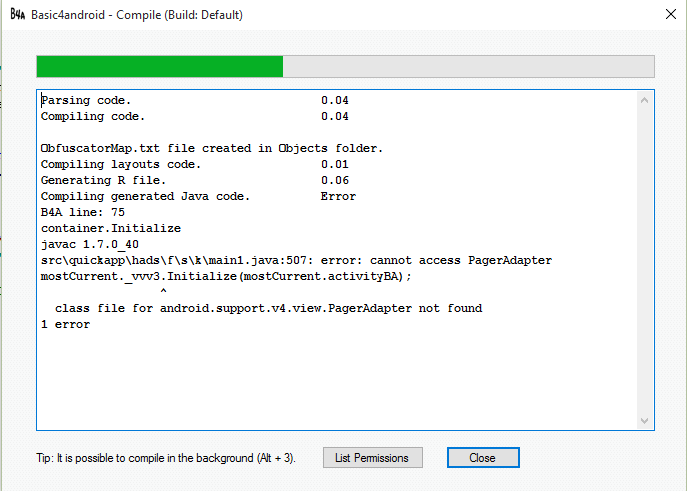Click the PagerAdapter class not found line

(x=268, y=309)
